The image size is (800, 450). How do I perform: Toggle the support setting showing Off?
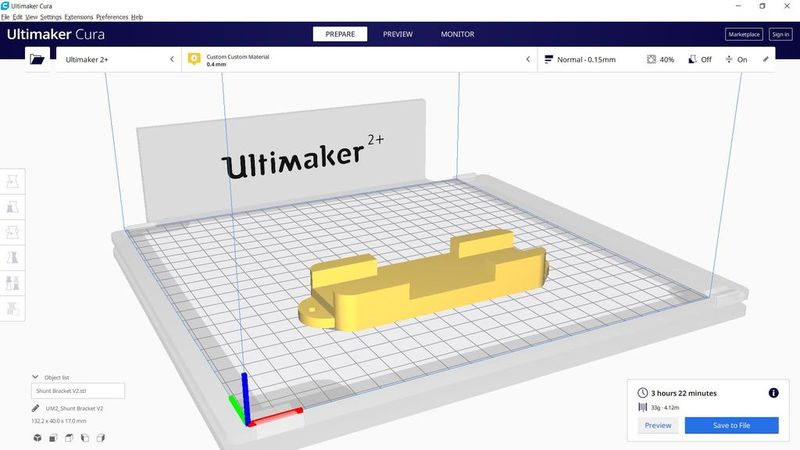699,60
